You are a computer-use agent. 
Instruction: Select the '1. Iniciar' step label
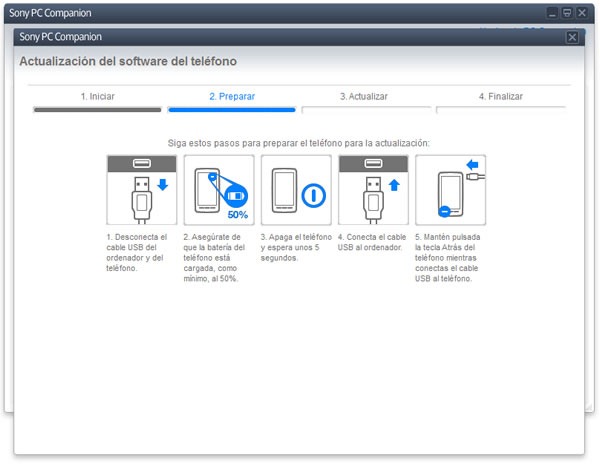tap(98, 96)
